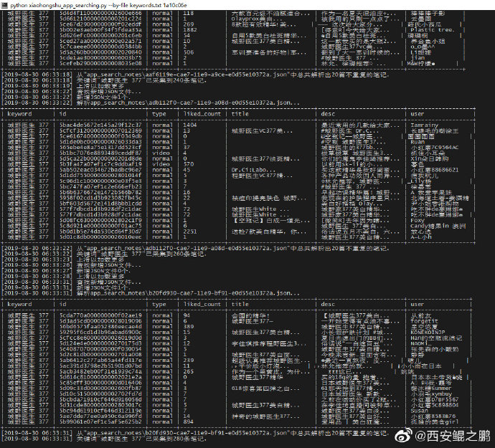Select title '神奇的城野医生377...'
495x448 pixels.
point(265,416)
